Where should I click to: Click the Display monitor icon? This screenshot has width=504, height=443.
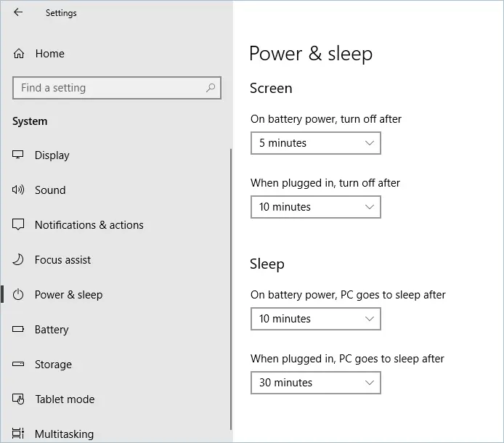pos(19,155)
